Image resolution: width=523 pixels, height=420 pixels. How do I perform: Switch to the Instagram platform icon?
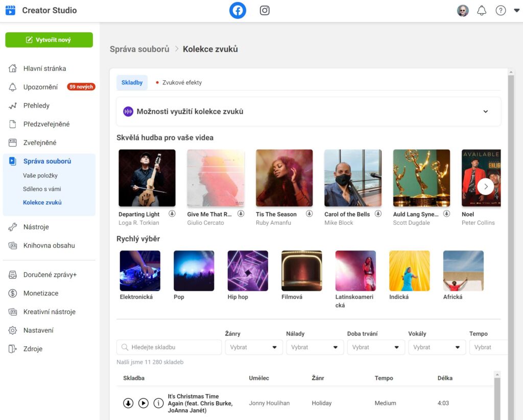[265, 10]
